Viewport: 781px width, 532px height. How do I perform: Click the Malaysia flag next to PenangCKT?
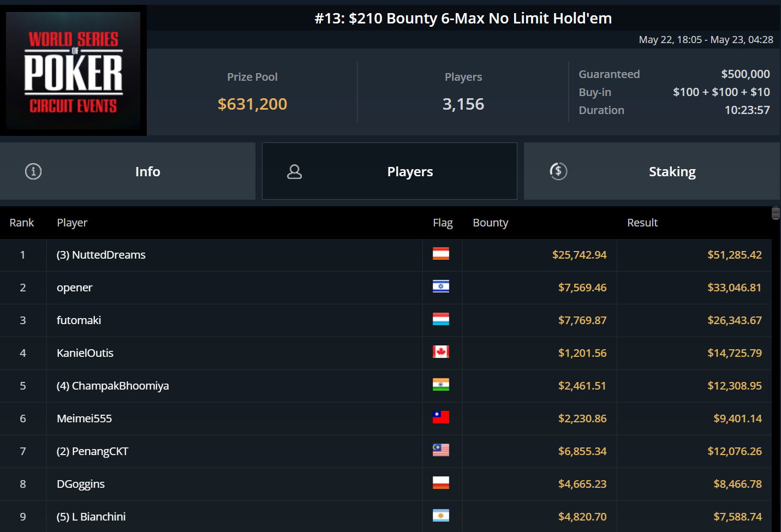[x=441, y=450]
